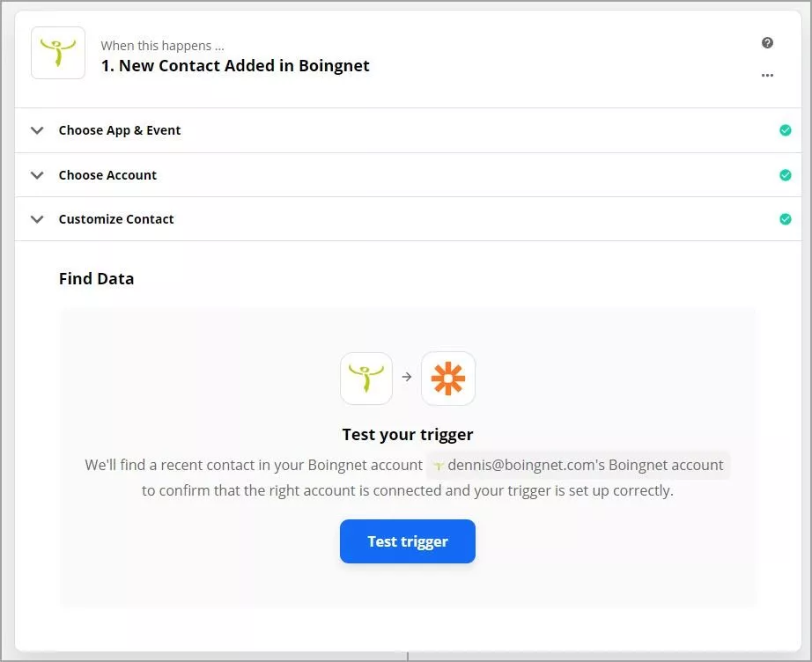The width and height of the screenshot is (812, 662).
Task: Click the small Boingnet icon beside dennis@boingnet.com
Action: 438,466
